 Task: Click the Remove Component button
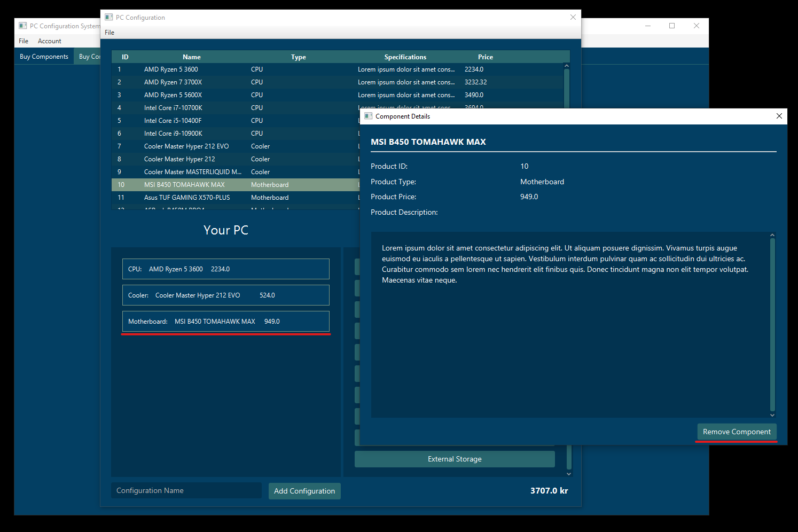737,432
